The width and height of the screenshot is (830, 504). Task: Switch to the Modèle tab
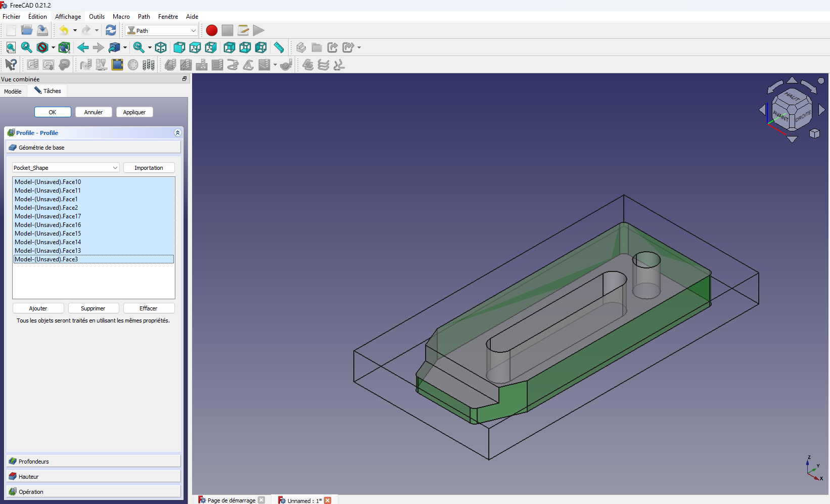(x=13, y=91)
